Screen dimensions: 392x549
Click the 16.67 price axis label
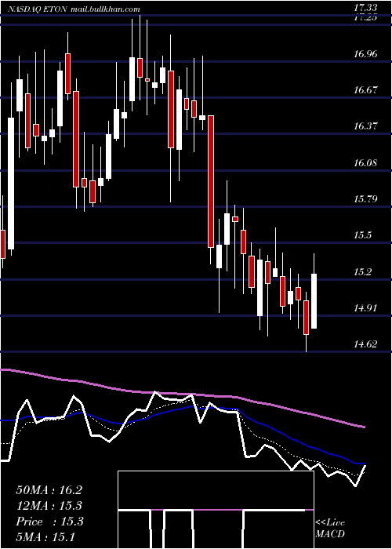click(365, 90)
